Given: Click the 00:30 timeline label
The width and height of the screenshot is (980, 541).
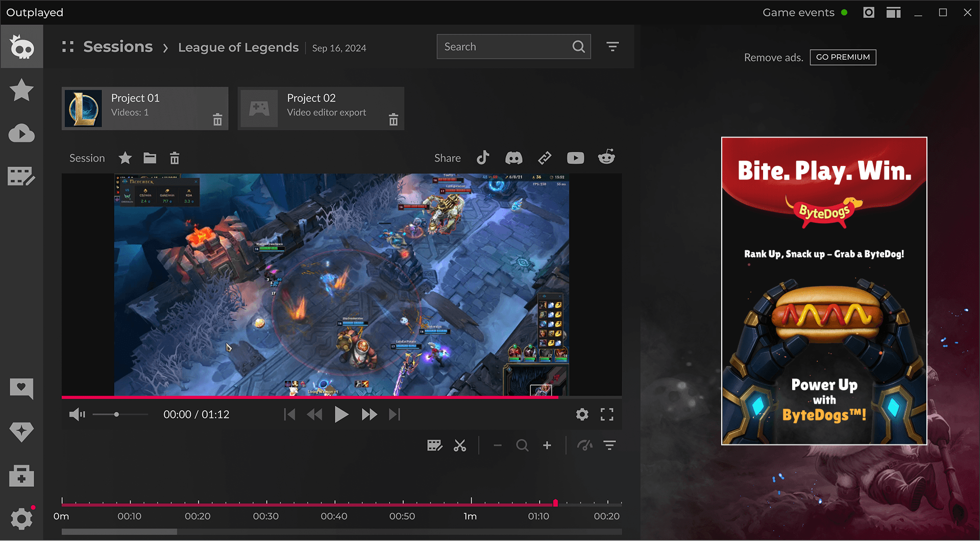Looking at the screenshot, I should [266, 516].
